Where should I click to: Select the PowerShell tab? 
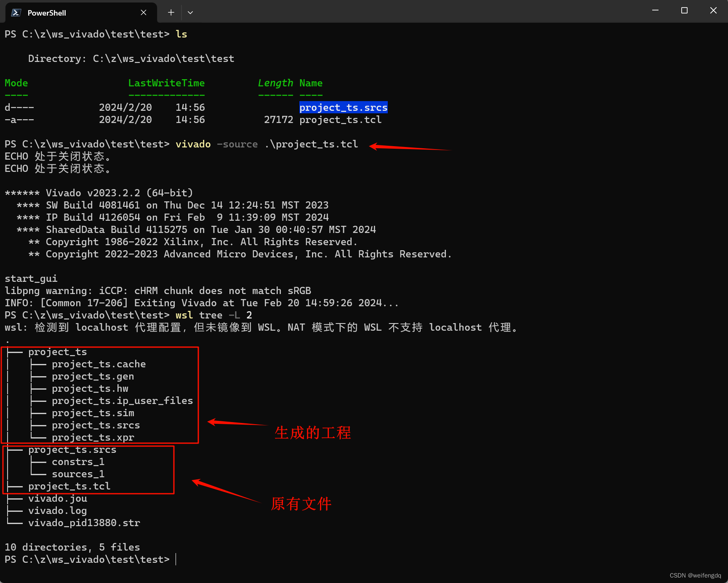pyautogui.click(x=81, y=13)
